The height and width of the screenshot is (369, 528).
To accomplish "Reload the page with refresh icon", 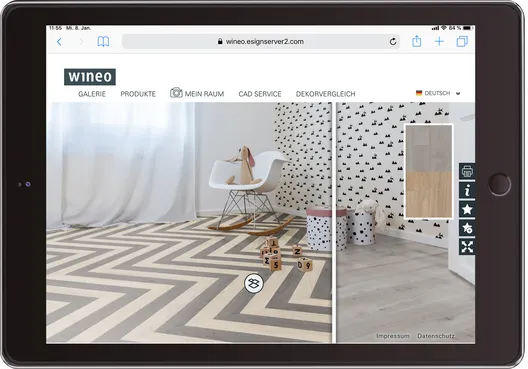I will [x=393, y=42].
